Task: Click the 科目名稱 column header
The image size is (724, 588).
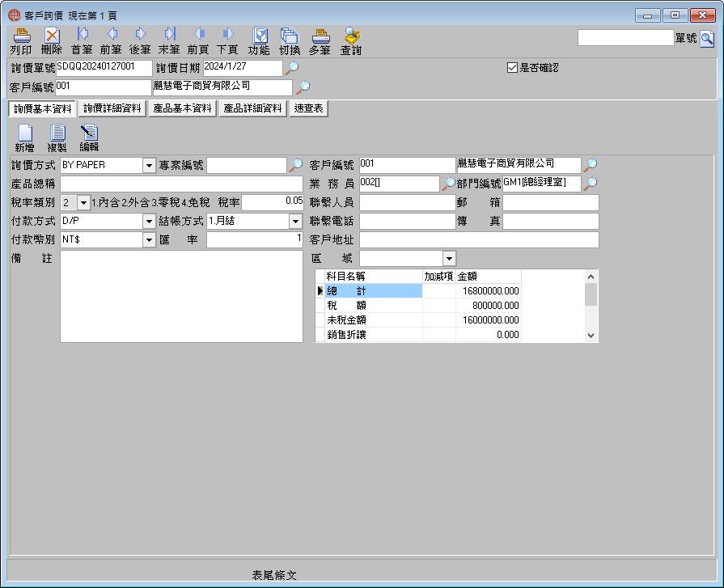Action: pyautogui.click(x=374, y=277)
